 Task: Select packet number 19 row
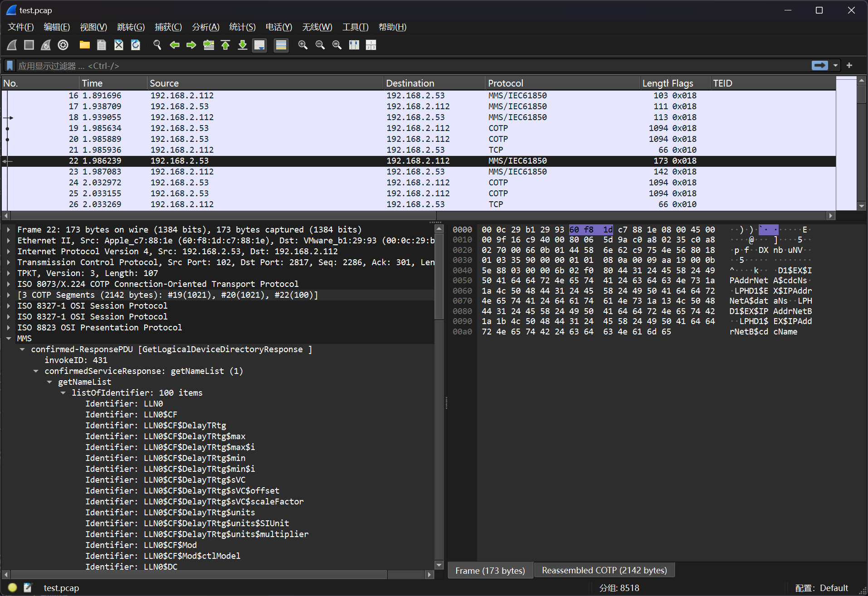[x=419, y=128]
